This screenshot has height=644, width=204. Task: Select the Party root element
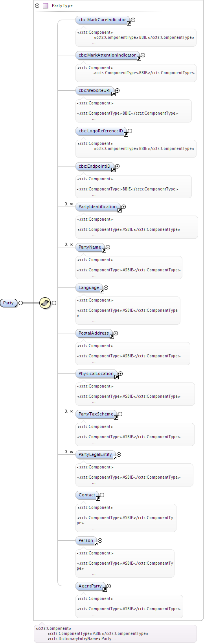coord(9,303)
